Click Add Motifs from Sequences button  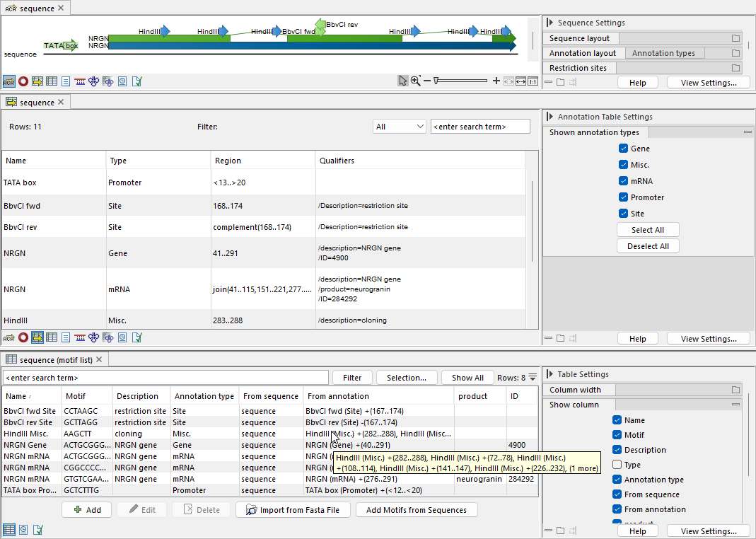tap(417, 510)
